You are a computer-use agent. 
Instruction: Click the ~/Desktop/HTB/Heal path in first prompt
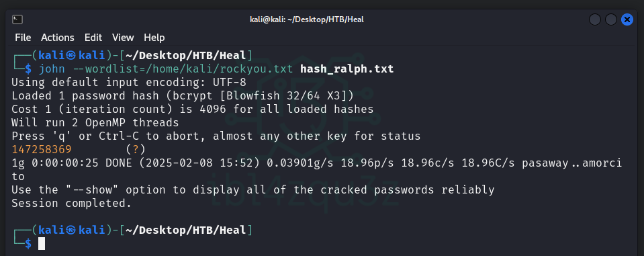click(185, 56)
